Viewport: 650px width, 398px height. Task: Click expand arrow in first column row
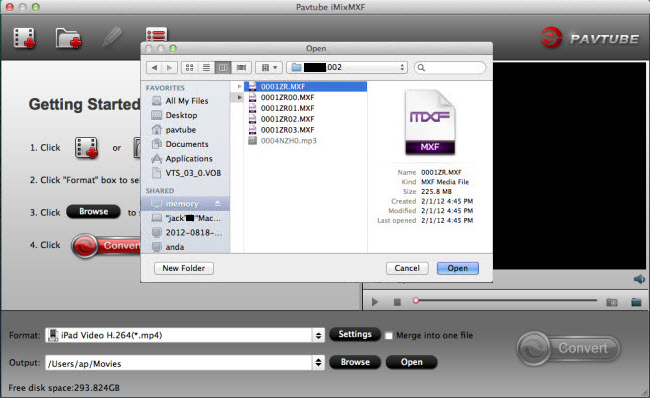[239, 86]
